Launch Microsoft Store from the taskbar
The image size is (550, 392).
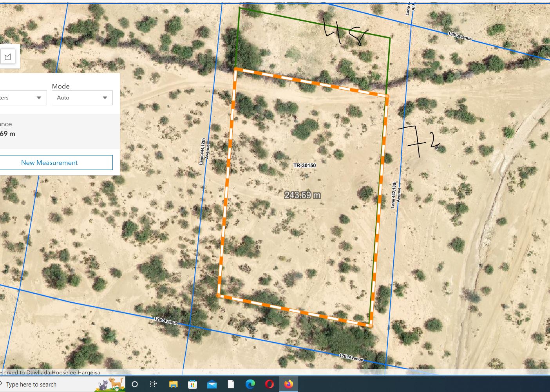192,384
